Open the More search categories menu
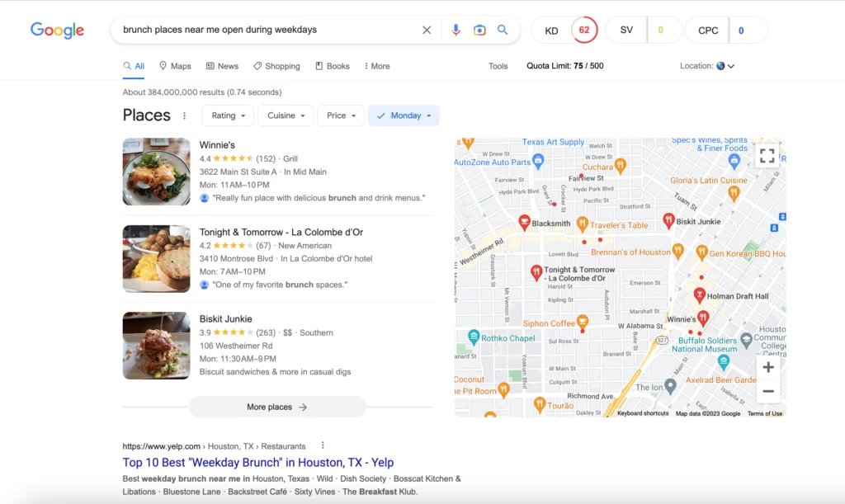The image size is (845, 504). pos(376,66)
